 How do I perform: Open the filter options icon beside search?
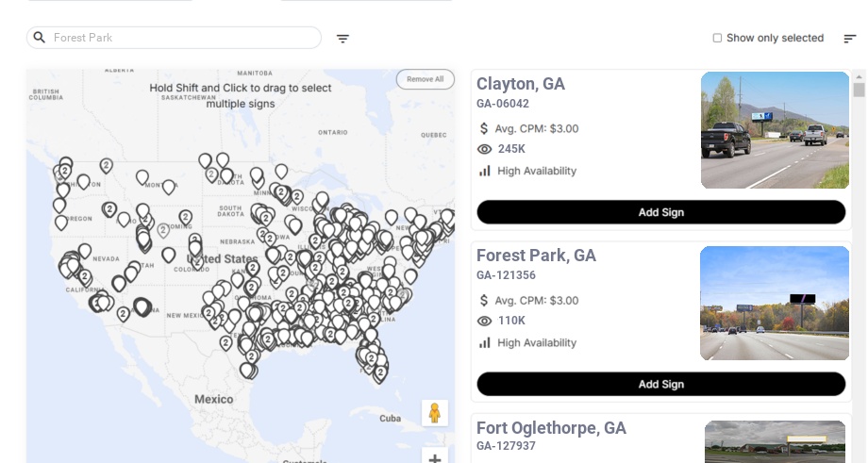[x=342, y=39]
